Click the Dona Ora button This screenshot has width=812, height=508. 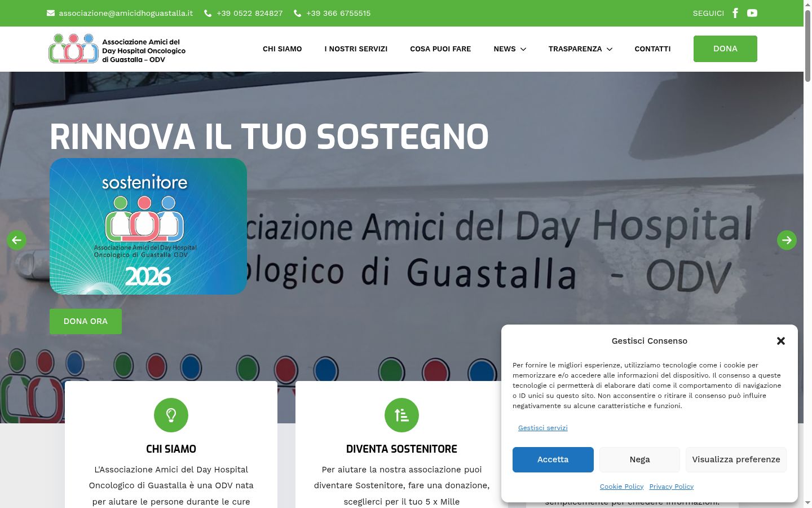pyautogui.click(x=86, y=321)
